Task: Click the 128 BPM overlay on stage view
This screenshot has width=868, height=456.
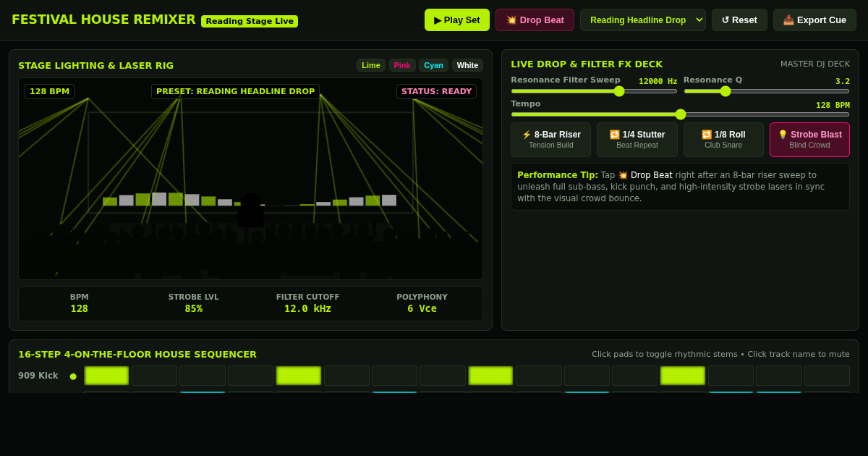Action: coord(49,91)
